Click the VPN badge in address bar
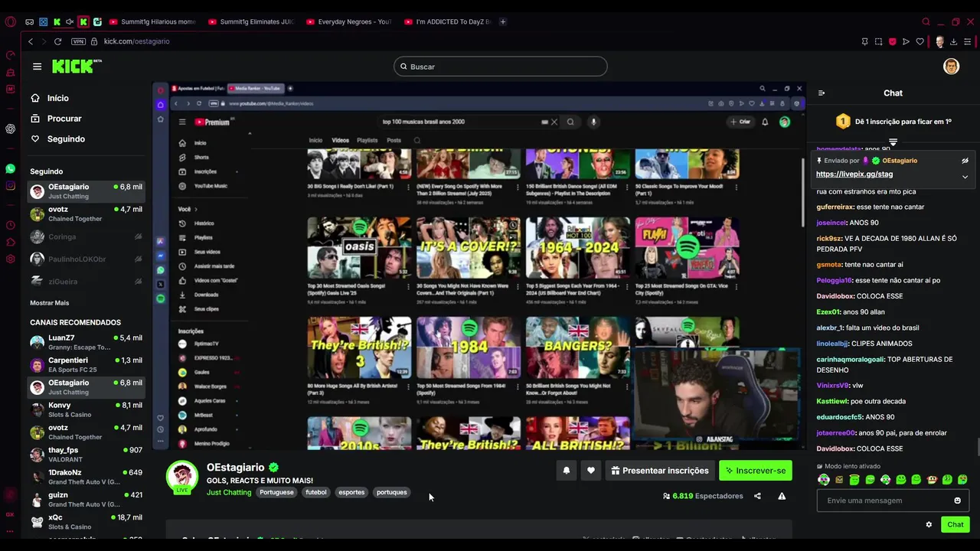 [x=78, y=41]
